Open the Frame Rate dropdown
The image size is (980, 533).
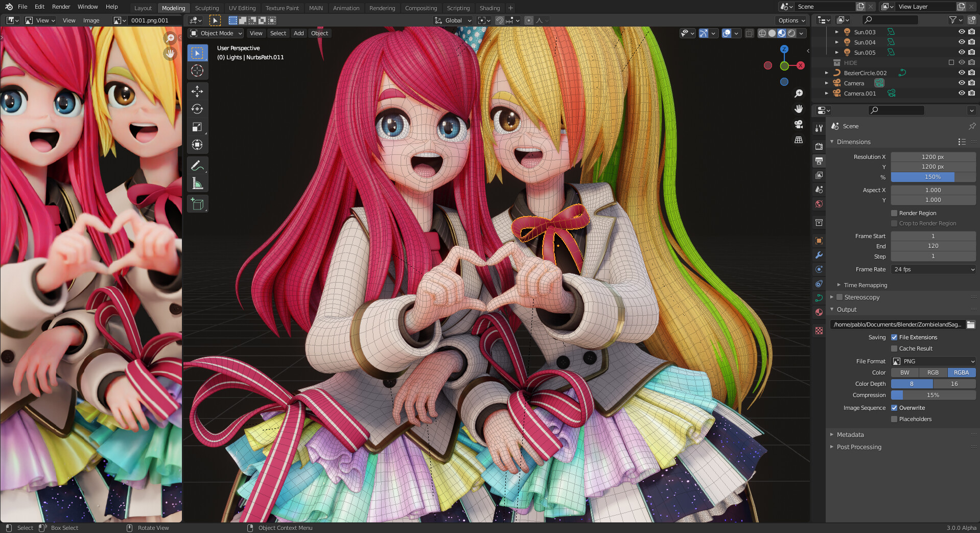[x=934, y=269]
